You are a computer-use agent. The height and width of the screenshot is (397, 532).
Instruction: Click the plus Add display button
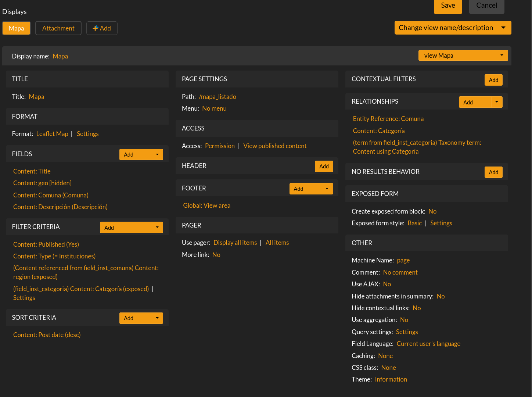tap(102, 28)
